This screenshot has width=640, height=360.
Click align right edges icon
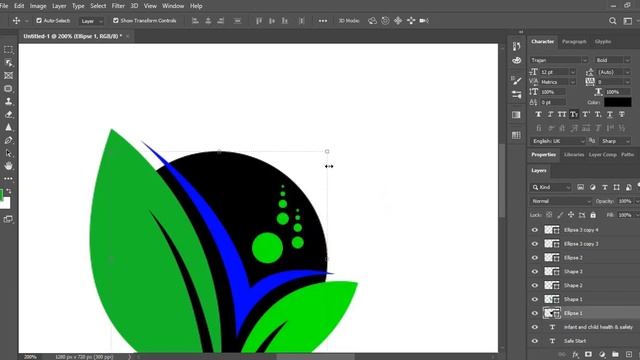click(221, 20)
